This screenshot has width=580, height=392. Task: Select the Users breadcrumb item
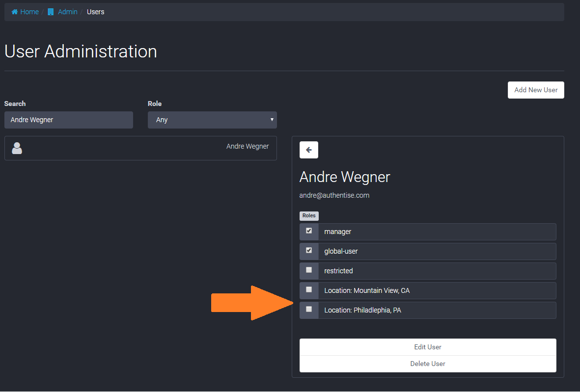click(x=96, y=12)
